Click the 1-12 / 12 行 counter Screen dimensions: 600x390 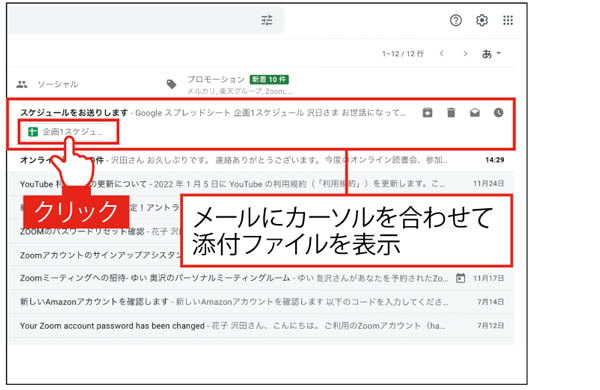403,54
